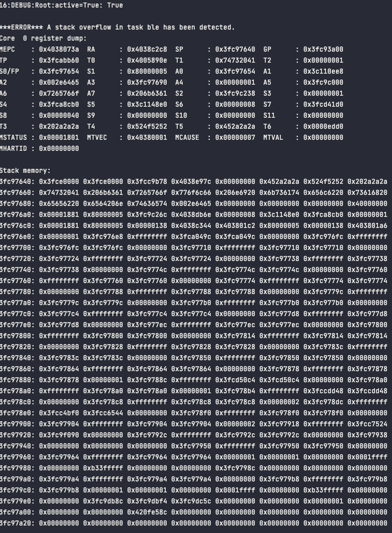Click the DEBUG Root active=True log line
This screenshot has height=533, width=392.
[62, 6]
